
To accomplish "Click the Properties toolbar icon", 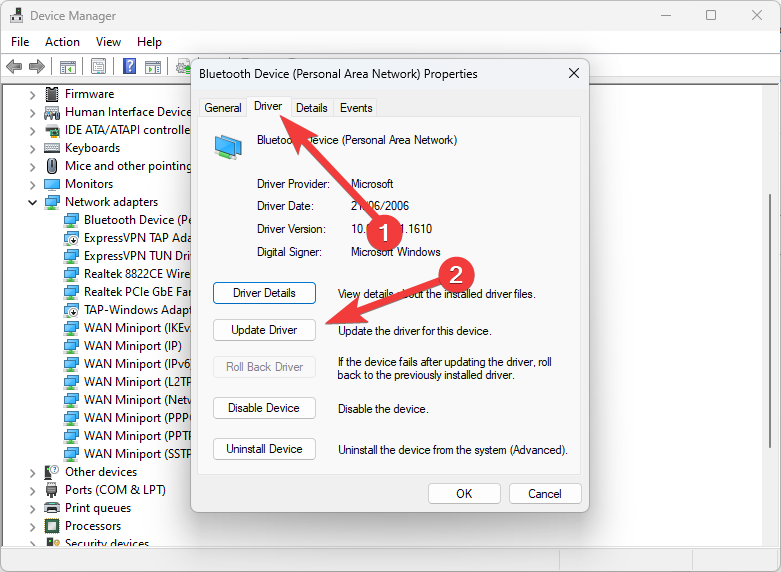I will point(99,67).
